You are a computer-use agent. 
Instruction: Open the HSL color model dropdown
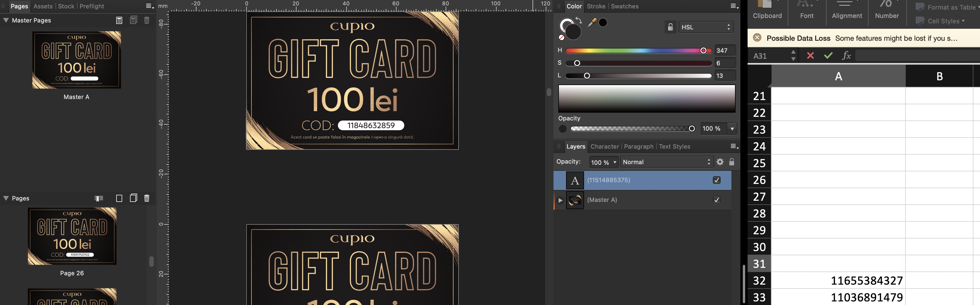(706, 27)
